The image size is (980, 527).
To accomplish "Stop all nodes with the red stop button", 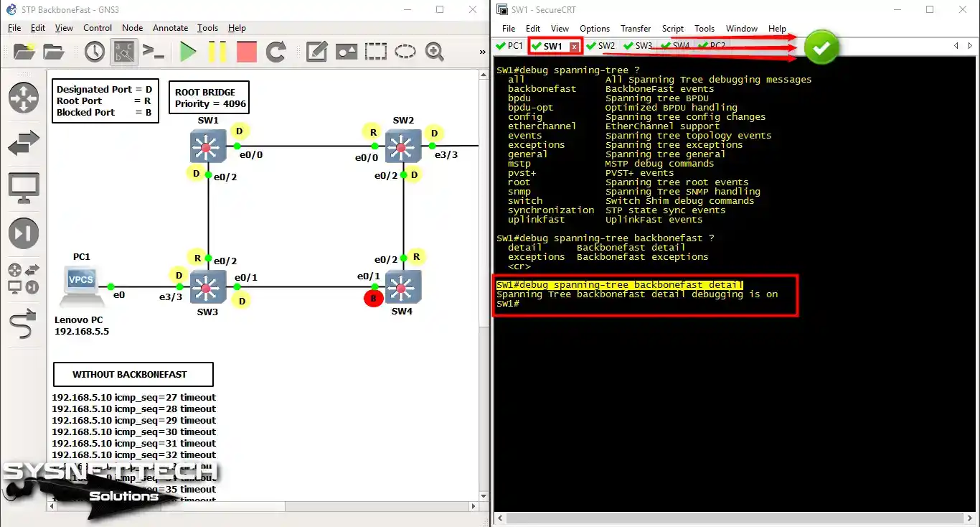I will [247, 52].
